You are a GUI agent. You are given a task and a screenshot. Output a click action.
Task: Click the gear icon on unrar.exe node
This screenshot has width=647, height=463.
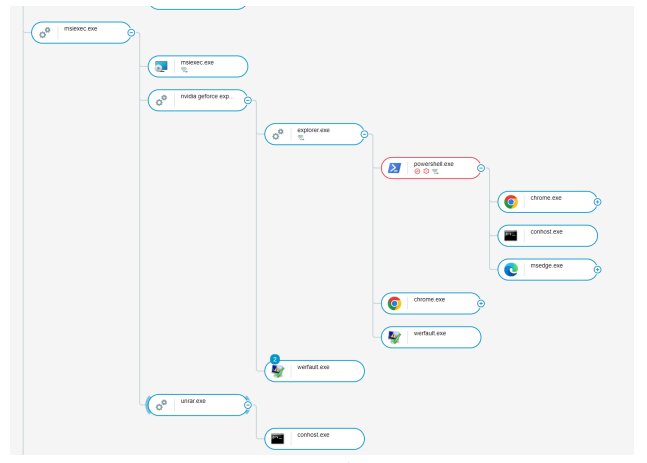[x=161, y=405]
